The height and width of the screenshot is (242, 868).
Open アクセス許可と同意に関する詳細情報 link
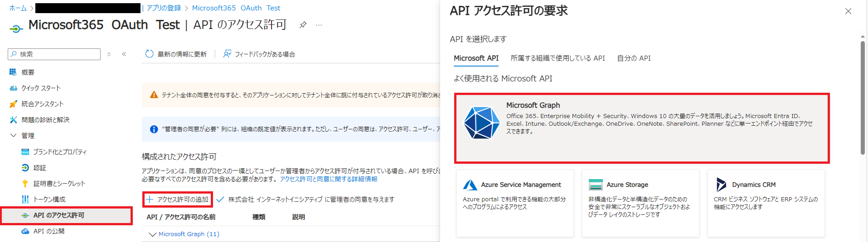329,179
